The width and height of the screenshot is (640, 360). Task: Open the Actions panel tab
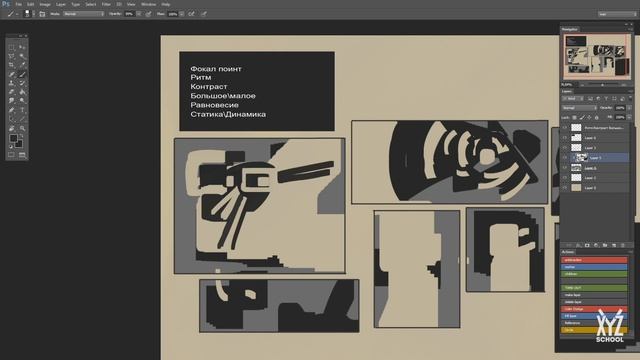click(568, 252)
